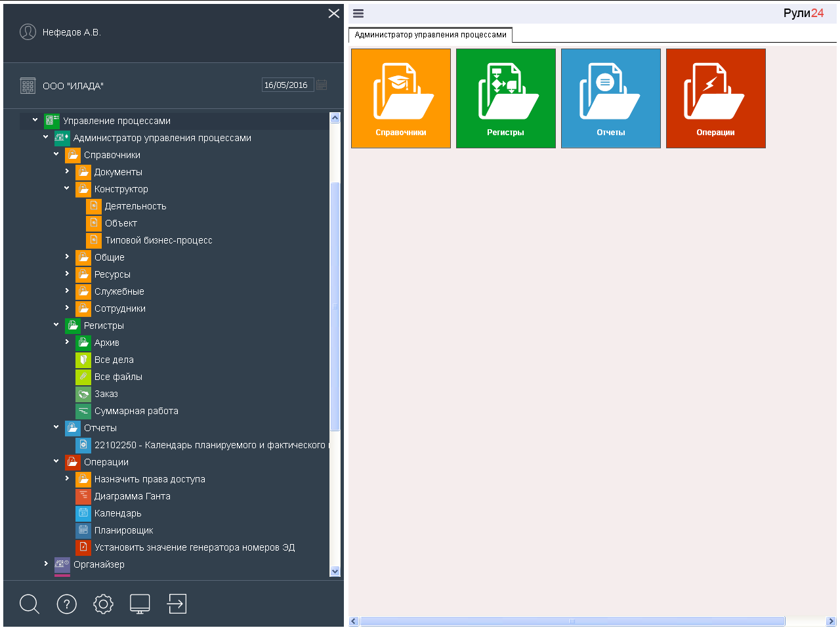
Task: Click the Все файлы paperclip icon
Action: 83,377
